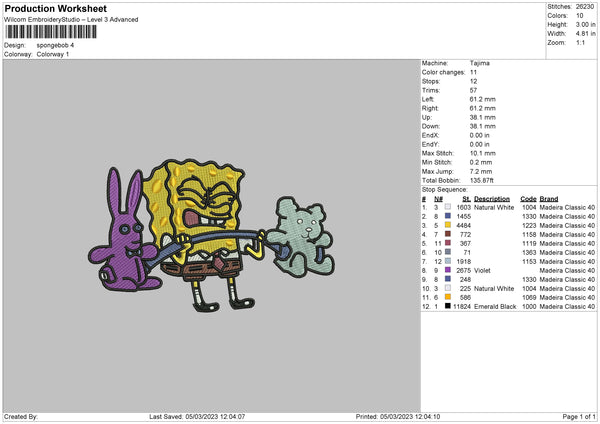Select the 'Violet' description in row 8

pos(482,270)
